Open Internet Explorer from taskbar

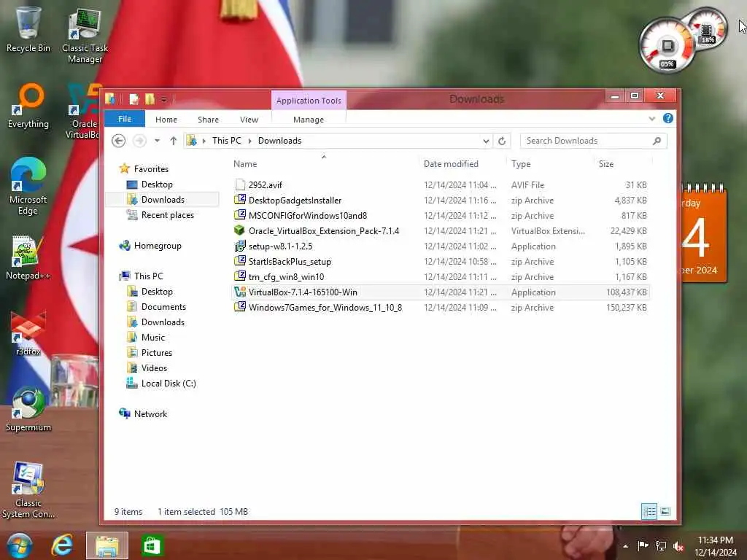tap(63, 545)
